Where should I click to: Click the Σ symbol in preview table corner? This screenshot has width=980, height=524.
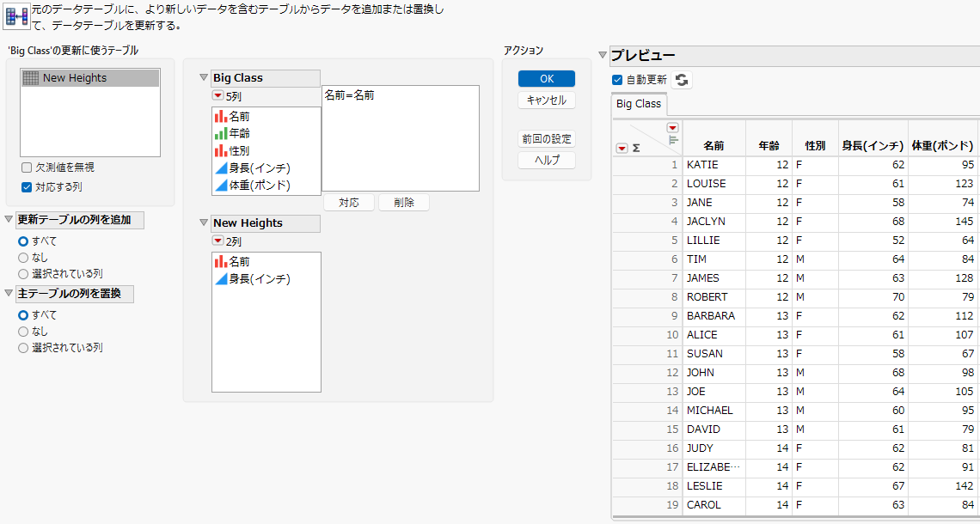pos(636,149)
